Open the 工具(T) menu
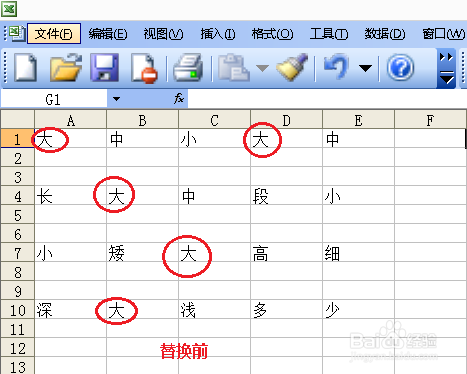 [329, 34]
